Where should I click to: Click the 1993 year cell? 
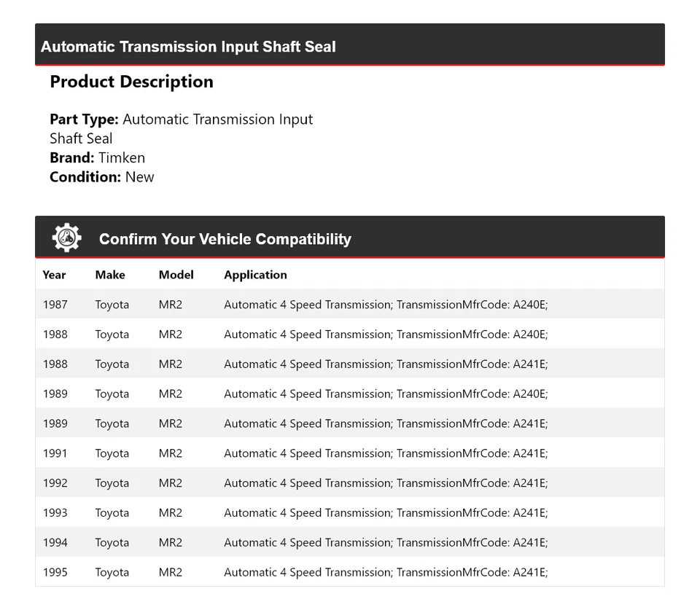55,513
